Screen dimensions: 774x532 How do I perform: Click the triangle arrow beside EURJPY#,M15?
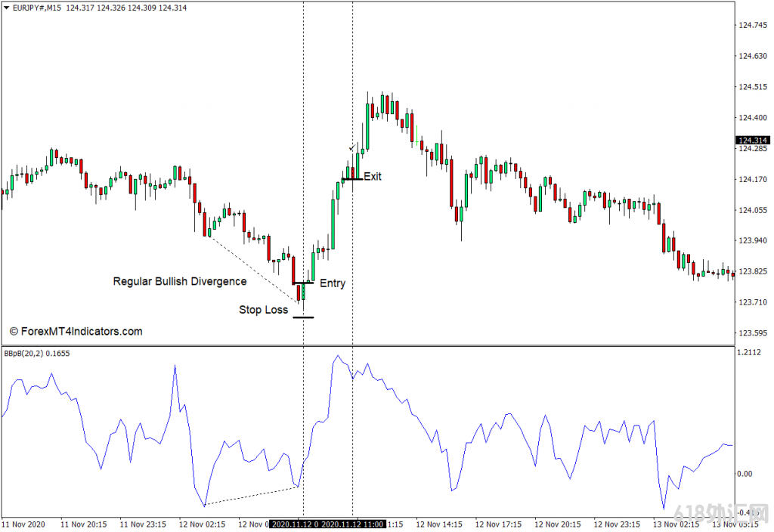coord(6,8)
